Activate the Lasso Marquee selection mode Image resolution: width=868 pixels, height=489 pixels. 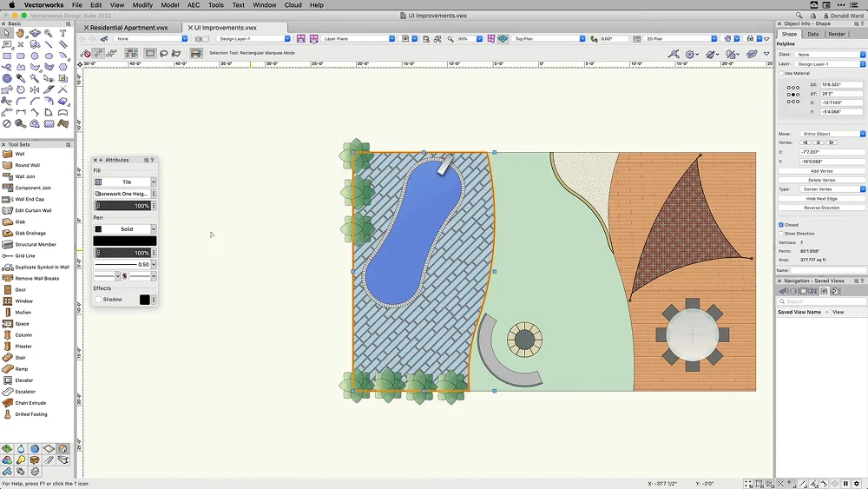pyautogui.click(x=164, y=53)
